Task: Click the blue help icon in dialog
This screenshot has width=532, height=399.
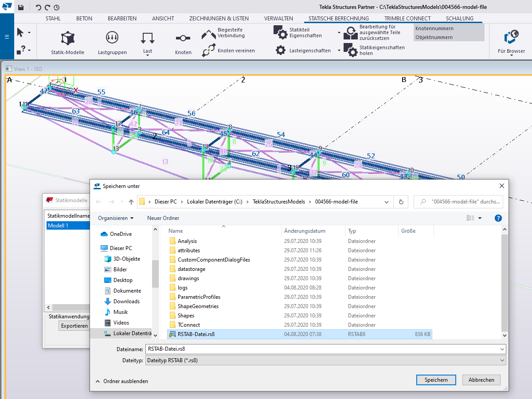Action: click(x=498, y=218)
